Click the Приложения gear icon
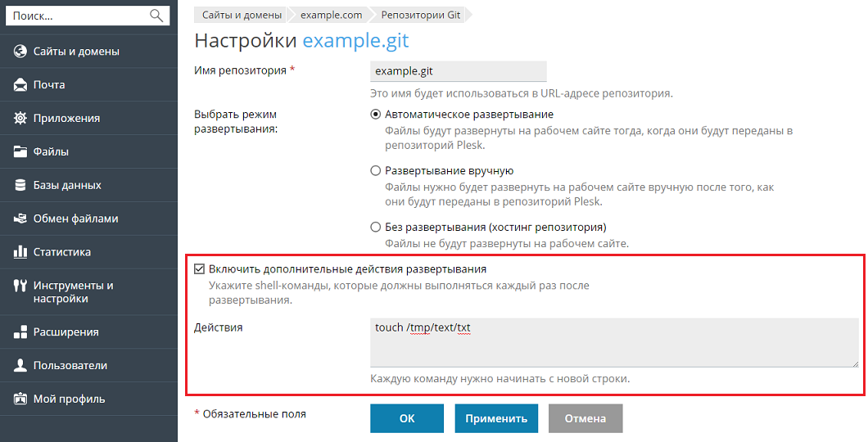 (x=21, y=119)
